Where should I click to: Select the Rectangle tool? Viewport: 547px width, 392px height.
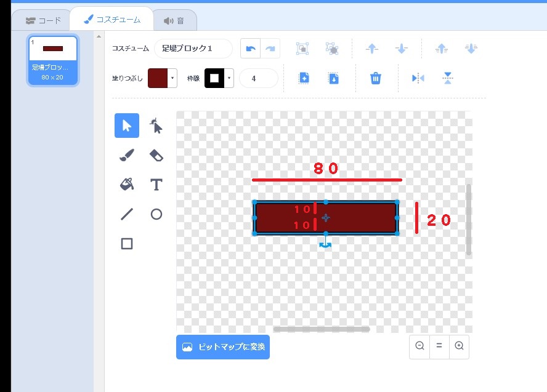click(x=127, y=244)
